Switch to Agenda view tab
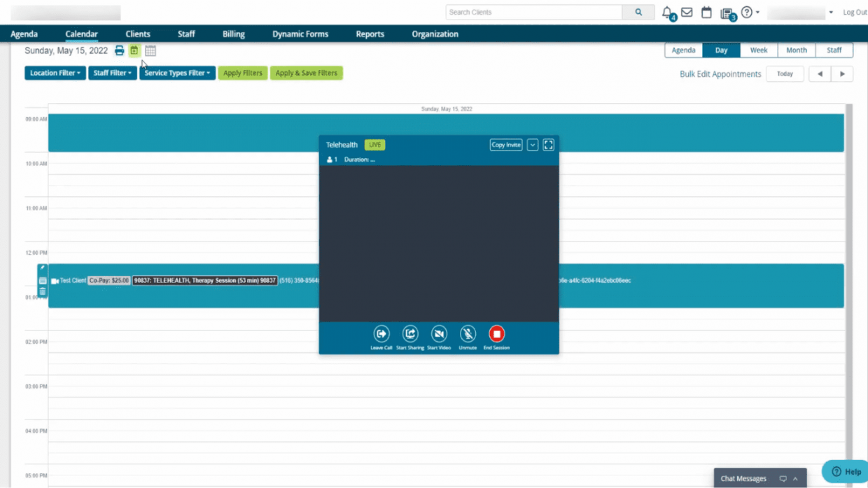 click(x=683, y=50)
